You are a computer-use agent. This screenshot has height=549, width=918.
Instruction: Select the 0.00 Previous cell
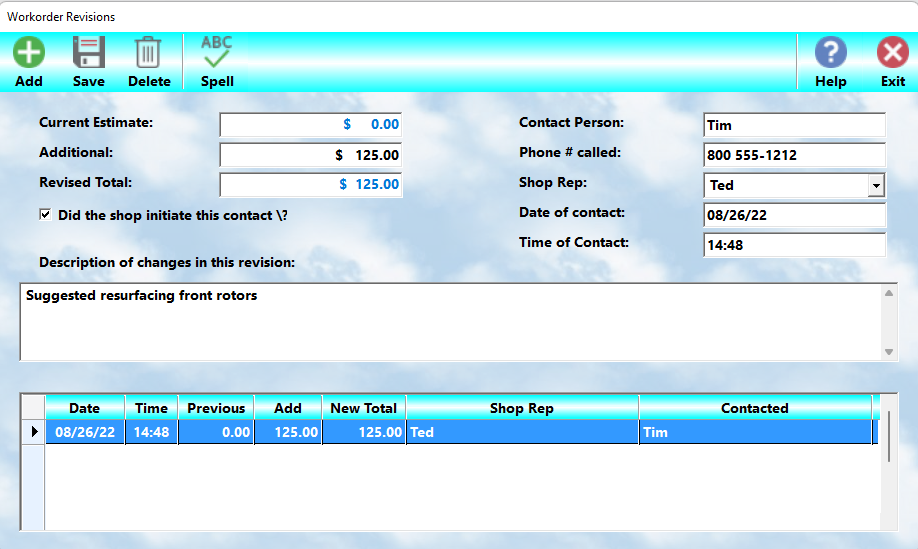pos(216,432)
